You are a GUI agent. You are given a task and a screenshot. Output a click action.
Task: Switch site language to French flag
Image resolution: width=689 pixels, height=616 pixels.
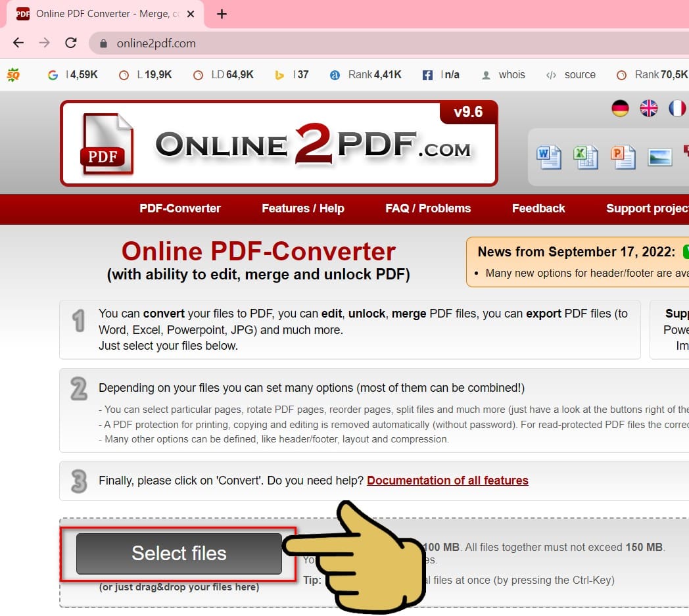click(677, 108)
